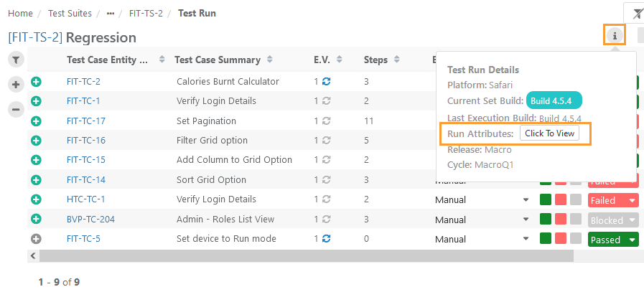Click the E.V. sync icon for FIT-TC-2
The height and width of the screenshot is (292, 644).
tap(327, 82)
